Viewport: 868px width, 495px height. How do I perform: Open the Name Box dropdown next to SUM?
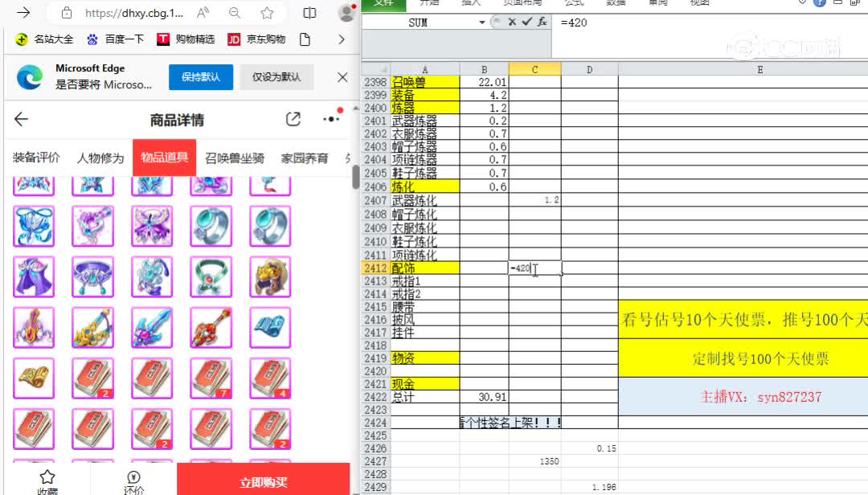482,22
